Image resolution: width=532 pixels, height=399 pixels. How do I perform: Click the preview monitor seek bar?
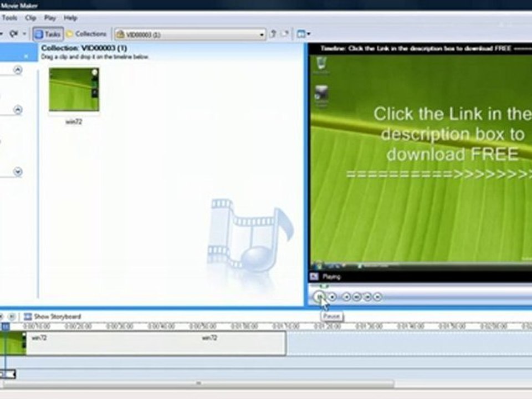point(421,287)
